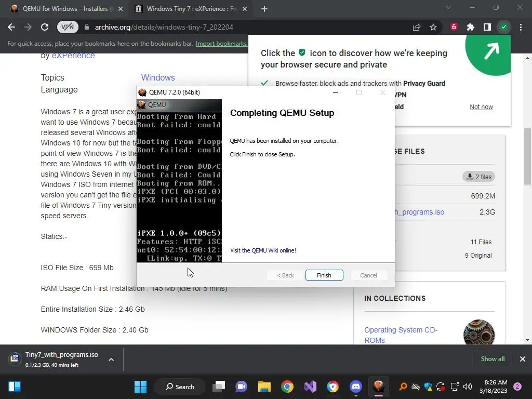Go forward in browser history
Screen dimensions: 532x399
(28, 27)
